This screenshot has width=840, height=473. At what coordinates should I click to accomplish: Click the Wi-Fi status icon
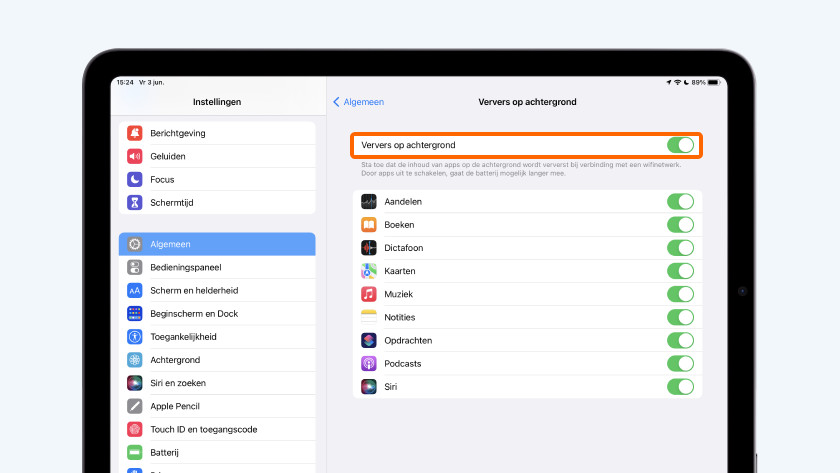click(678, 82)
